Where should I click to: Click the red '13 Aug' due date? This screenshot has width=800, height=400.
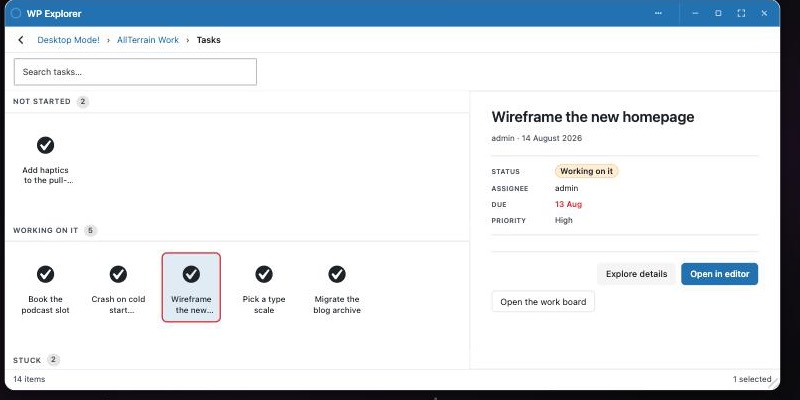click(x=568, y=204)
